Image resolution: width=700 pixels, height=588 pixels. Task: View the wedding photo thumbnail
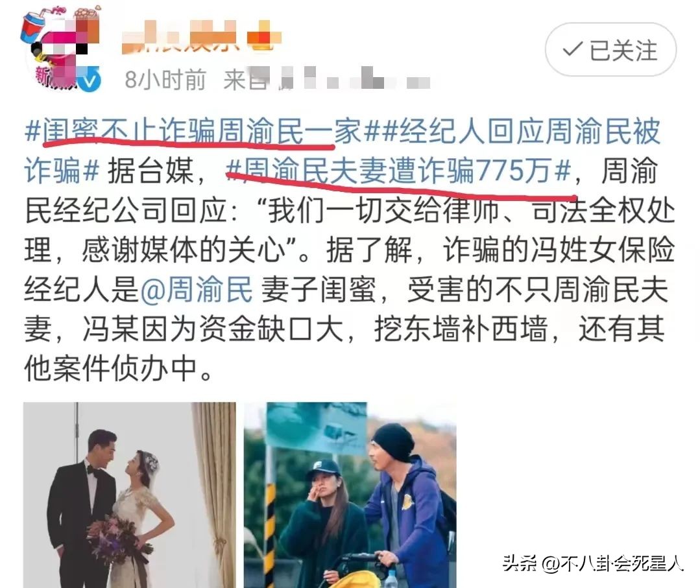click(x=130, y=495)
